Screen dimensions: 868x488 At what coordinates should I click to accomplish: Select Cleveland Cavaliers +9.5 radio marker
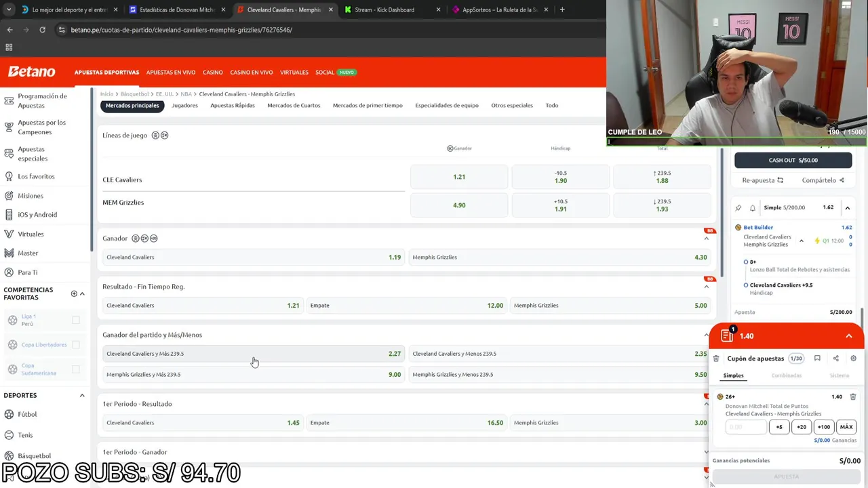pos(746,285)
